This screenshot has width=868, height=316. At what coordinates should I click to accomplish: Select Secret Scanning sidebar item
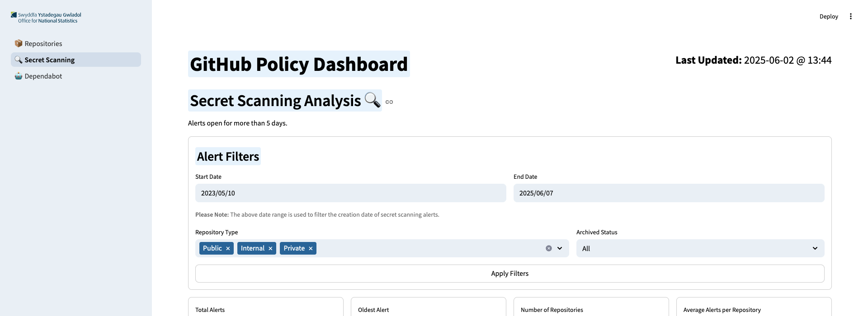(76, 60)
